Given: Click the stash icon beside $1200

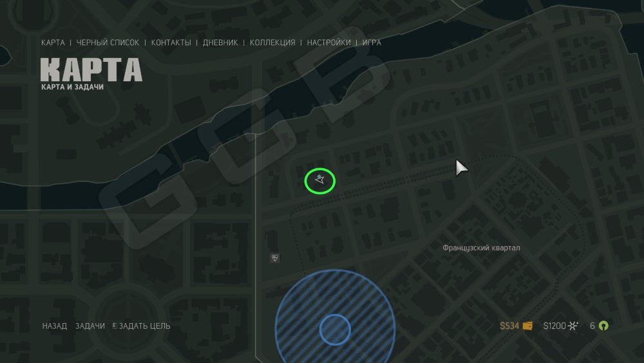Looking at the screenshot, I should 573,326.
